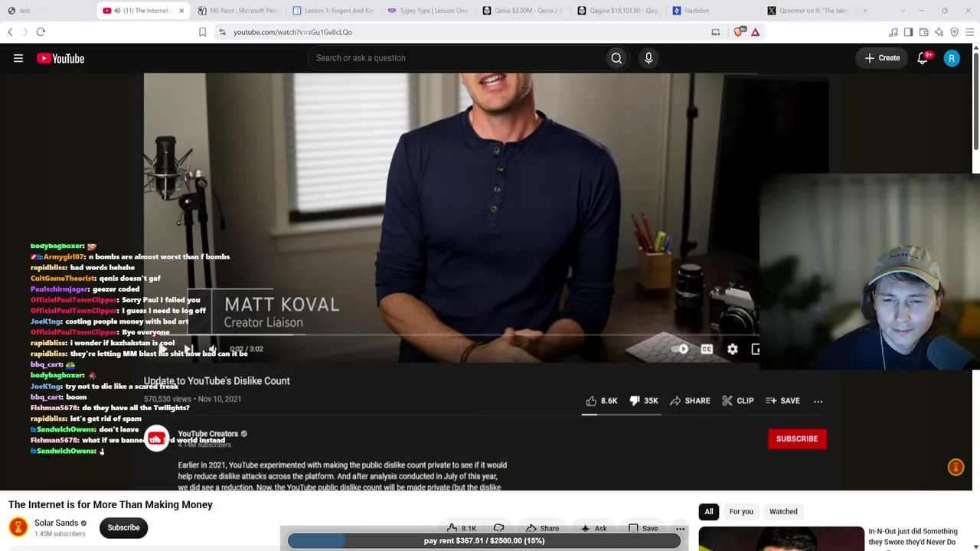Toggle the browser sidebar panel icon
The width and height of the screenshot is (980, 551).
(908, 32)
